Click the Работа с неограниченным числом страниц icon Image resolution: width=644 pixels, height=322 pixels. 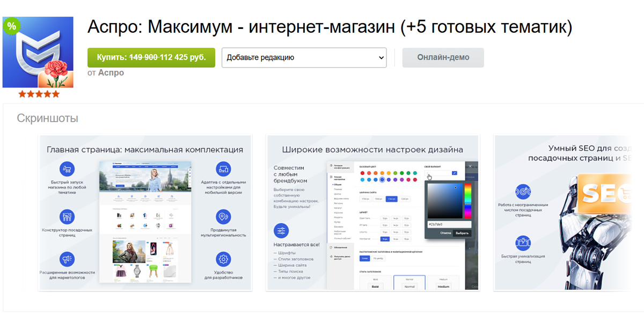tap(523, 191)
